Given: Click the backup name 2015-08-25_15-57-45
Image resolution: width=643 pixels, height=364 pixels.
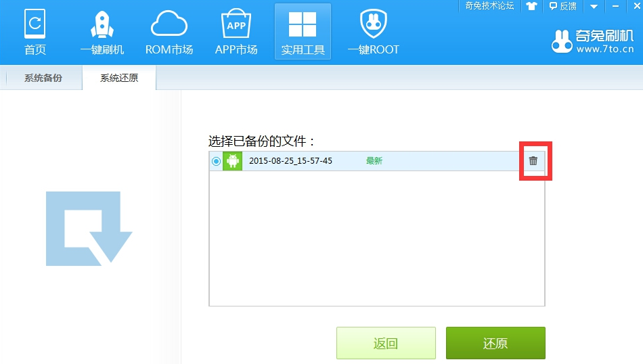Looking at the screenshot, I should click(290, 160).
